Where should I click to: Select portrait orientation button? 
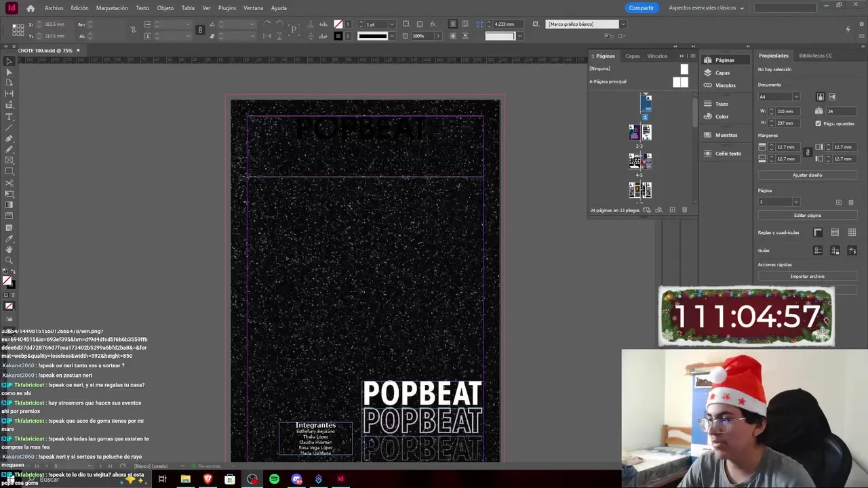coord(820,97)
